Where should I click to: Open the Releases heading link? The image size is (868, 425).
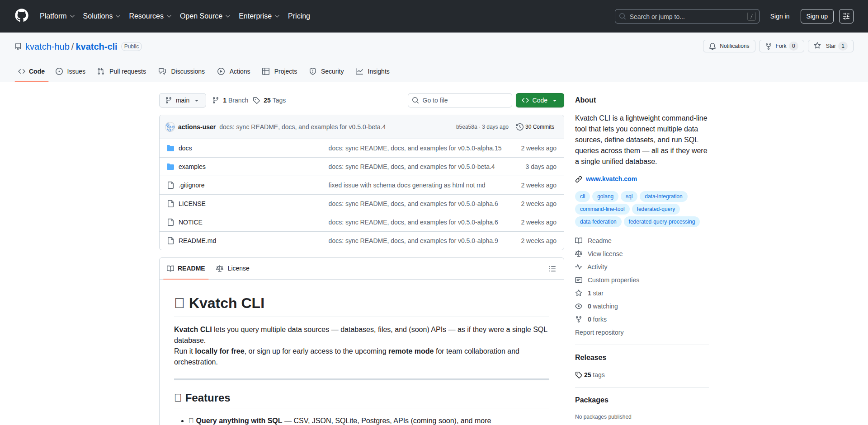pos(590,357)
